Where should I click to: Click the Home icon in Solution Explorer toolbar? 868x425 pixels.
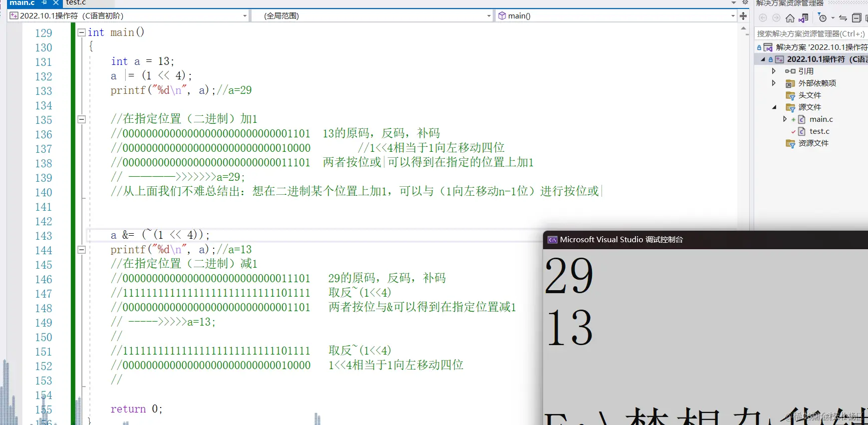(x=790, y=18)
